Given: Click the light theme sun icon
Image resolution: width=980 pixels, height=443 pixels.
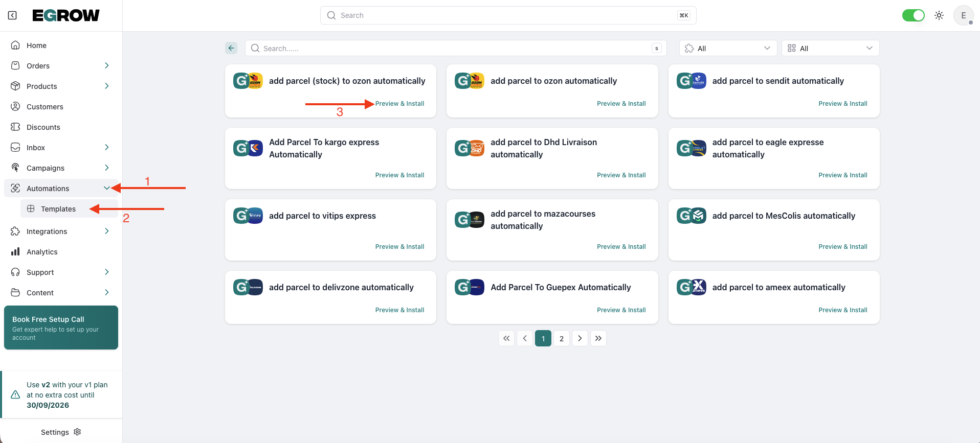Looking at the screenshot, I should click(939, 15).
